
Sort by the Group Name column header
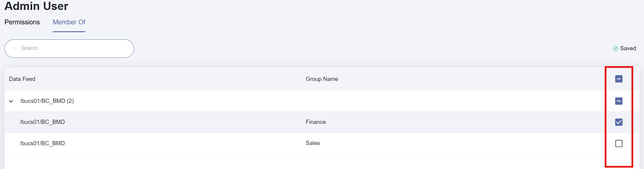[322, 79]
